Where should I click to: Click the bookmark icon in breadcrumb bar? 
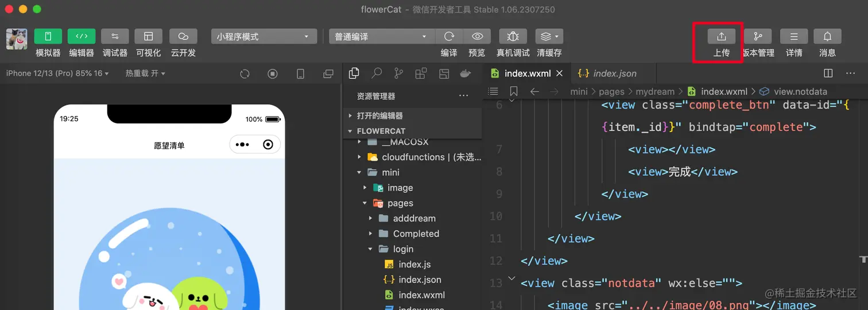coord(514,91)
